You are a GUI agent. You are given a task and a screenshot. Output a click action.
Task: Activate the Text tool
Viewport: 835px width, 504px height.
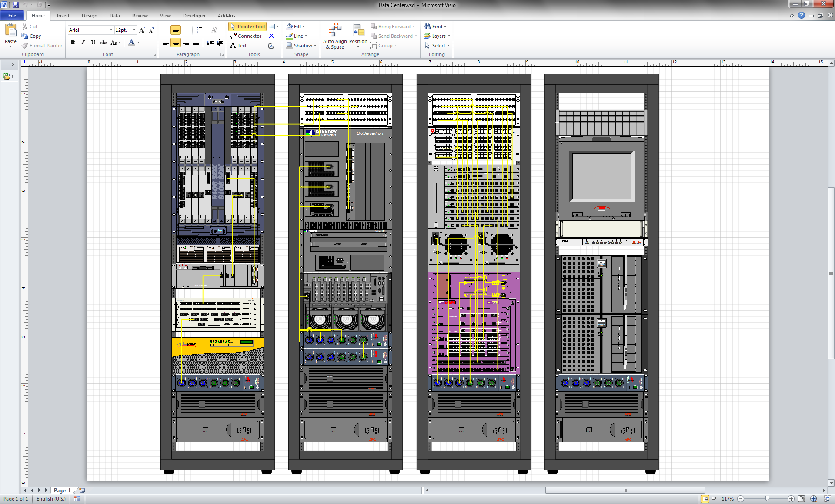pyautogui.click(x=238, y=46)
